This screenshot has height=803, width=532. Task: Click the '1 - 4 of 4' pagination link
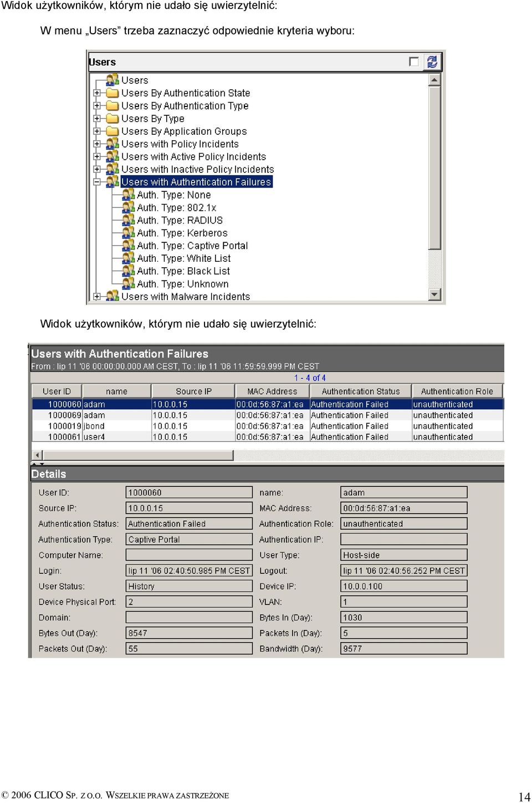click(310, 378)
